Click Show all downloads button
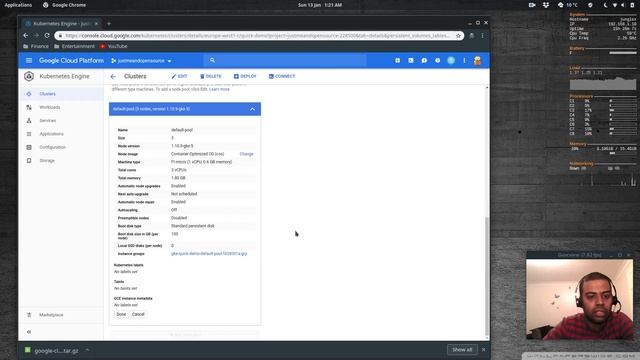 pos(462,350)
